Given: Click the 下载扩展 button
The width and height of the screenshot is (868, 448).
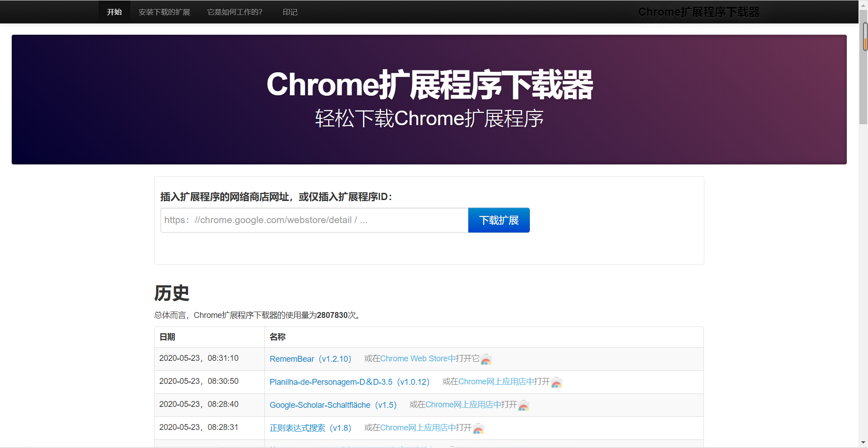Looking at the screenshot, I should click(x=499, y=220).
